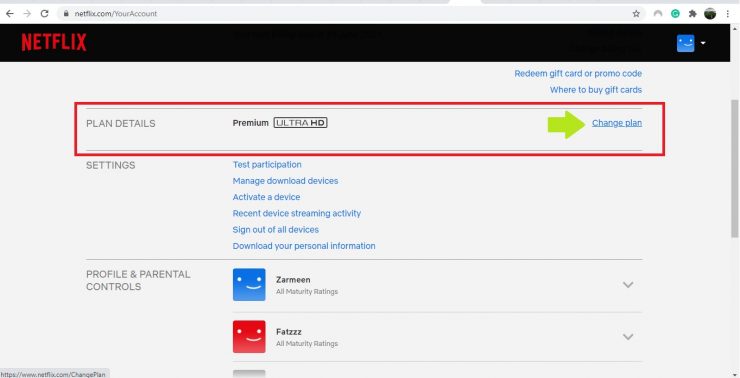Click the Netflix logo
The image size is (740, 378).
click(x=54, y=42)
